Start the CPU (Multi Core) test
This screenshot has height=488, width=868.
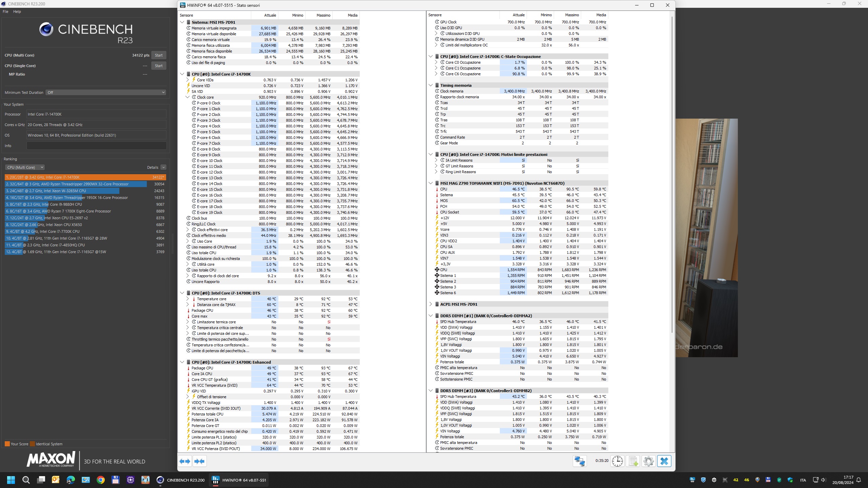coord(159,55)
